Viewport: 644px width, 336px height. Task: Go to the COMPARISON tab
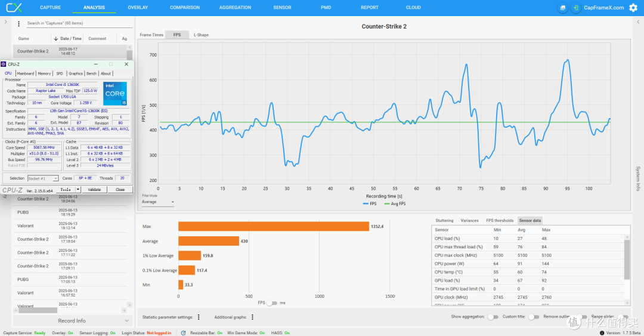tap(185, 7)
